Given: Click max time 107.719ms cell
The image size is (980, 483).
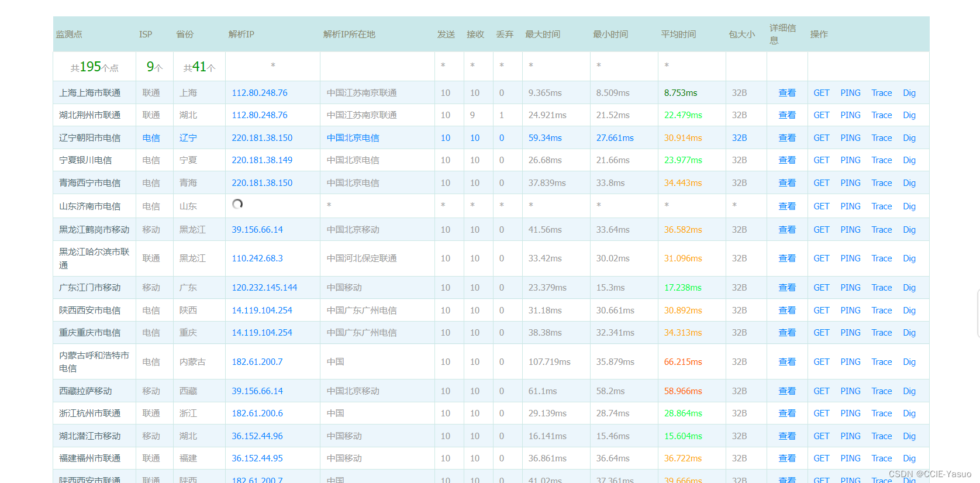Looking at the screenshot, I should pyautogui.click(x=549, y=362).
